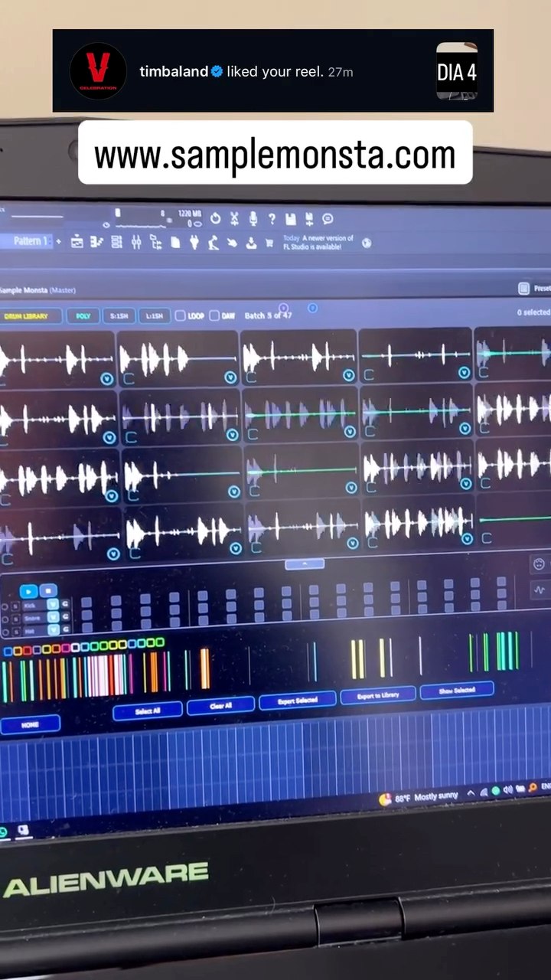Pick the last green color swatch in row

pyautogui.click(x=160, y=642)
